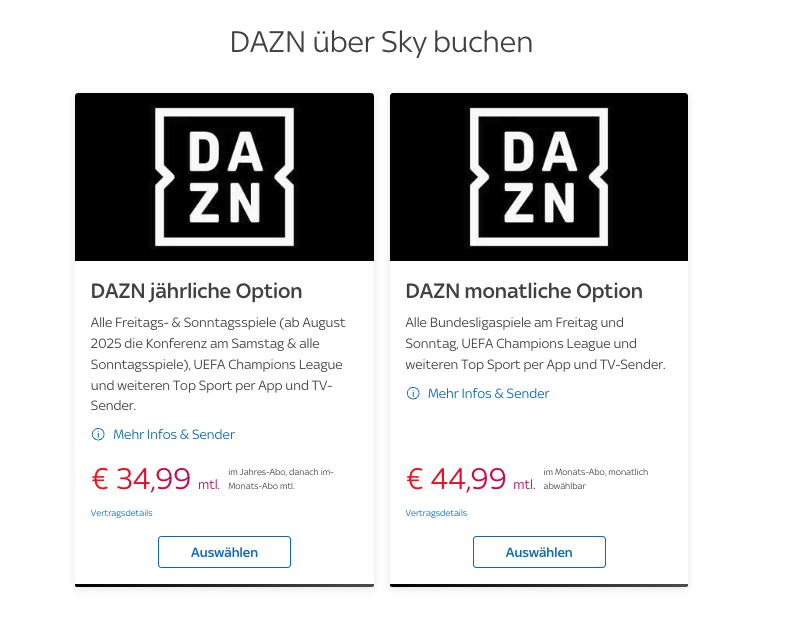
Task: Click the DAZN logo on the yearly option card
Action: tap(224, 177)
